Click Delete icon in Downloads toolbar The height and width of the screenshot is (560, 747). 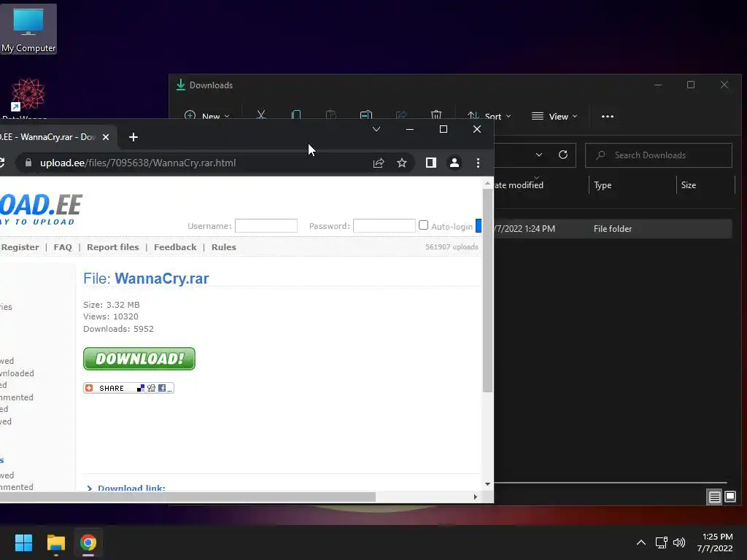pos(436,114)
